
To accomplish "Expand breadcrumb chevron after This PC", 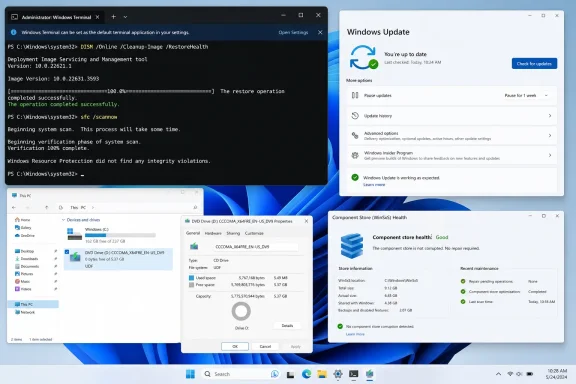I will (x=93, y=208).
